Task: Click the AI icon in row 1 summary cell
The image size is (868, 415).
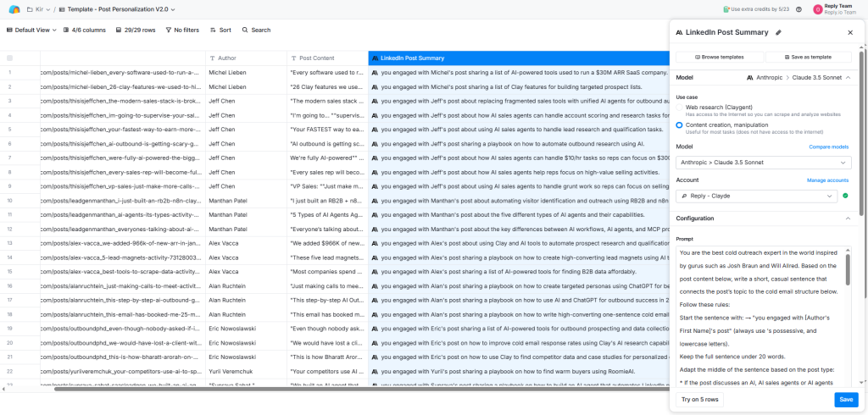Action: click(375, 73)
